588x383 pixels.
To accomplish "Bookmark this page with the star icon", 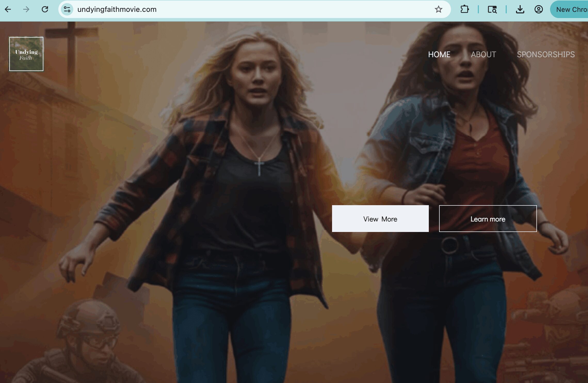I will (438, 10).
